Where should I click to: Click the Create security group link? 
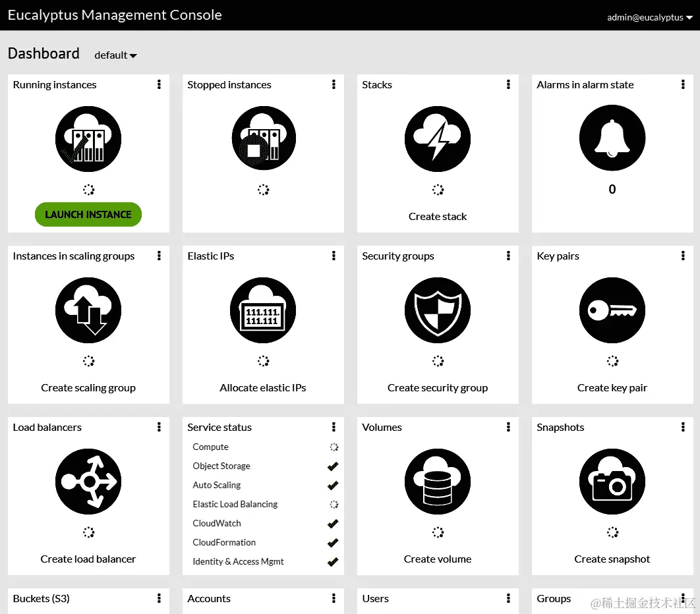[438, 388]
